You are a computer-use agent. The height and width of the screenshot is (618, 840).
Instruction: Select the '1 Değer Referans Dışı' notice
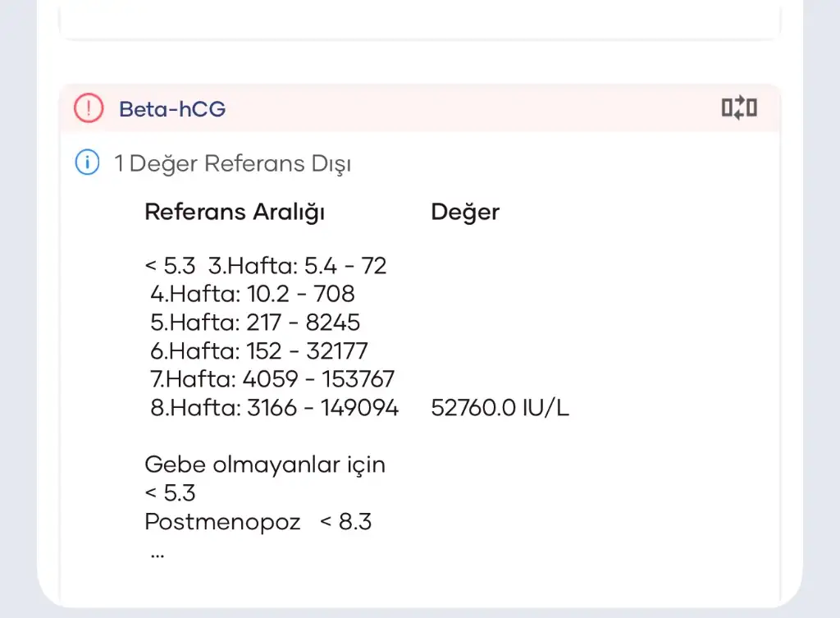pos(232,164)
